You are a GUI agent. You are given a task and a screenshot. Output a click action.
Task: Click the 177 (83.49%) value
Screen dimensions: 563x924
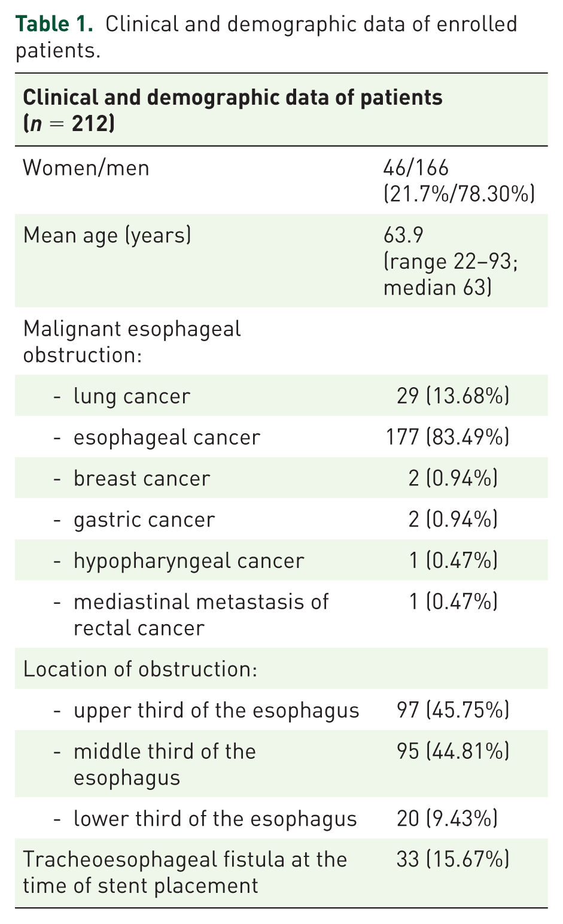pos(448,437)
